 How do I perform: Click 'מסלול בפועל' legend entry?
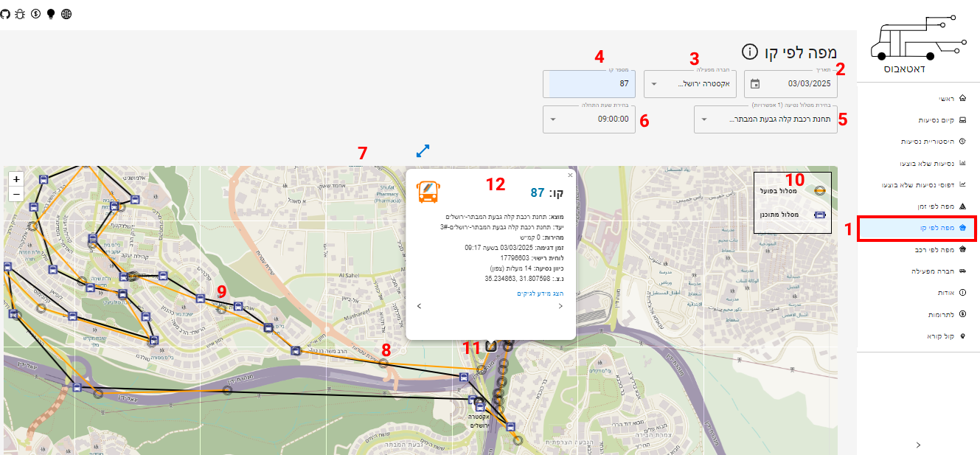point(793,190)
